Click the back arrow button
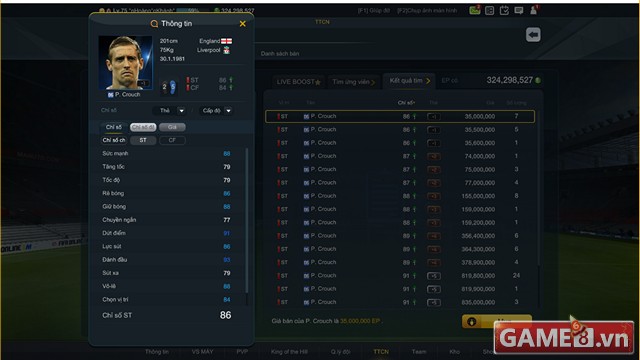 [x=533, y=35]
